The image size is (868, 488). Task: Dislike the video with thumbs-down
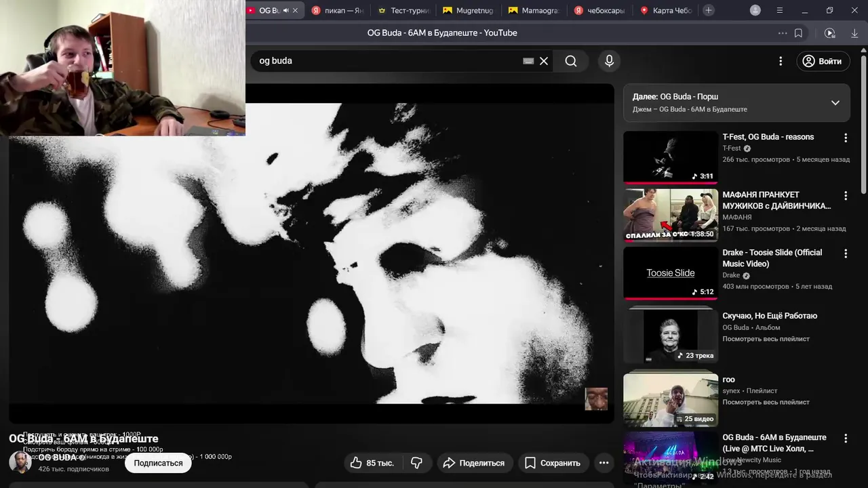click(x=416, y=463)
